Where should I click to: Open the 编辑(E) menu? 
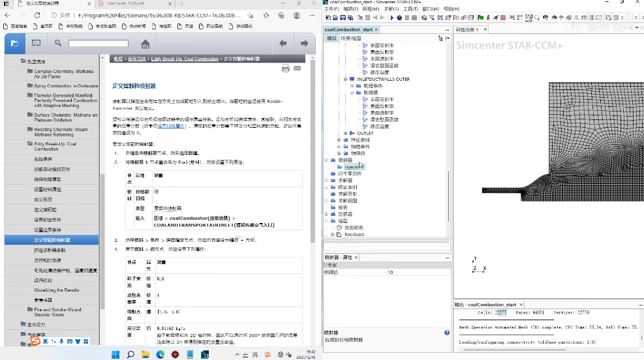[351, 8]
